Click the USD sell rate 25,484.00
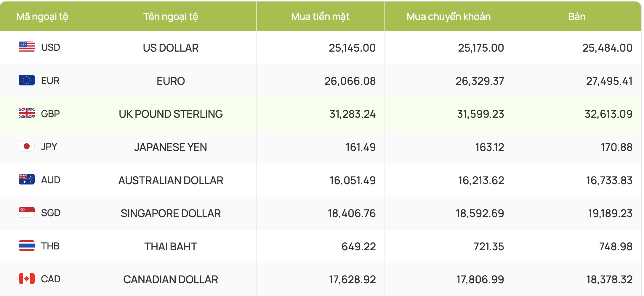The width and height of the screenshot is (644, 296). (x=607, y=48)
